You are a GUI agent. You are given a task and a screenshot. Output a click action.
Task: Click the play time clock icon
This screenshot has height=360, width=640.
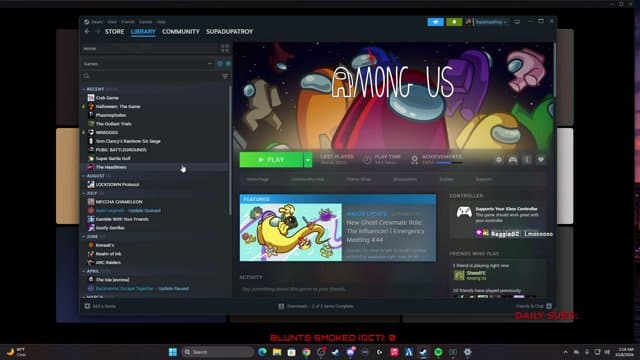click(x=367, y=160)
